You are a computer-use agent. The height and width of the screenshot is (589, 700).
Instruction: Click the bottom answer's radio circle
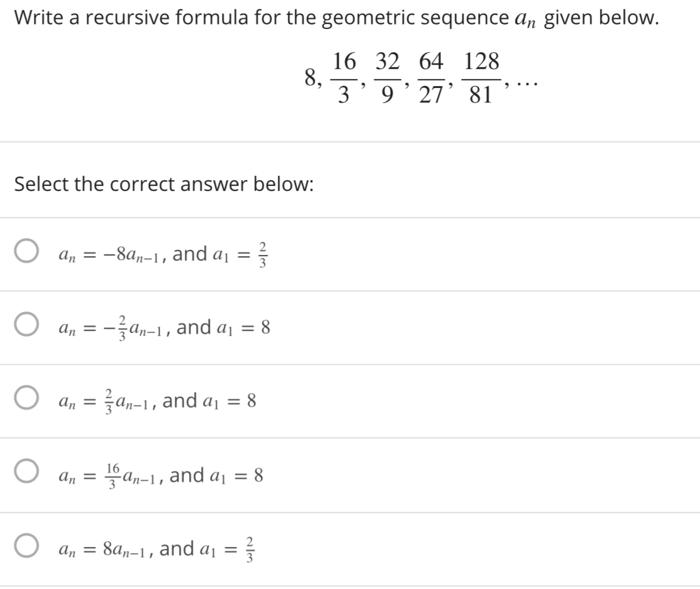[x=25, y=547]
